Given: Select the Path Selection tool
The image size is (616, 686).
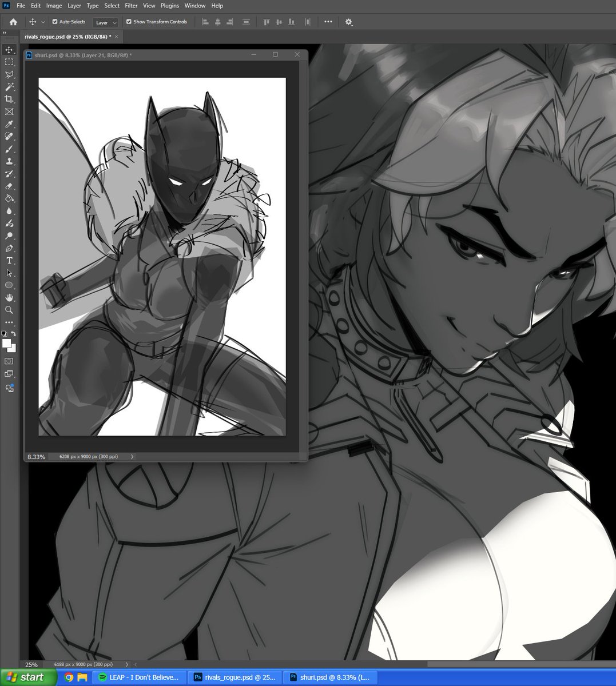Looking at the screenshot, I should click(x=9, y=273).
